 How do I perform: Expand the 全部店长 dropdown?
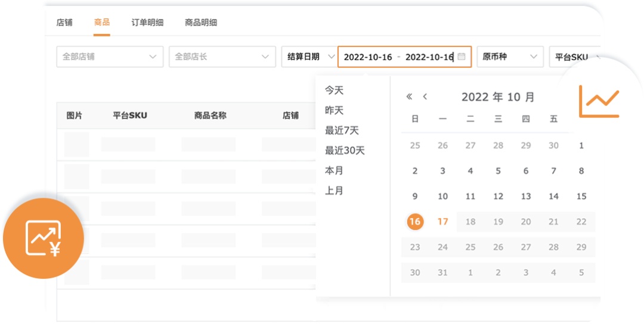[221, 57]
